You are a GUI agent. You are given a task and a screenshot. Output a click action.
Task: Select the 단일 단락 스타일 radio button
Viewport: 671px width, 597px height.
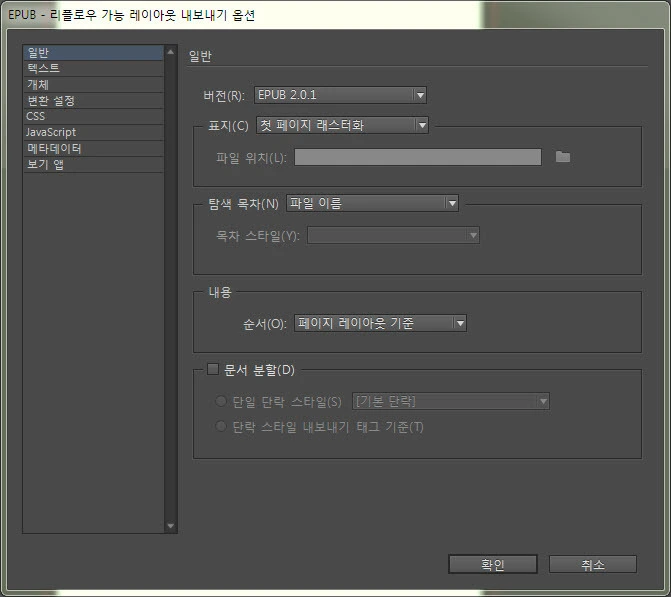tap(221, 401)
